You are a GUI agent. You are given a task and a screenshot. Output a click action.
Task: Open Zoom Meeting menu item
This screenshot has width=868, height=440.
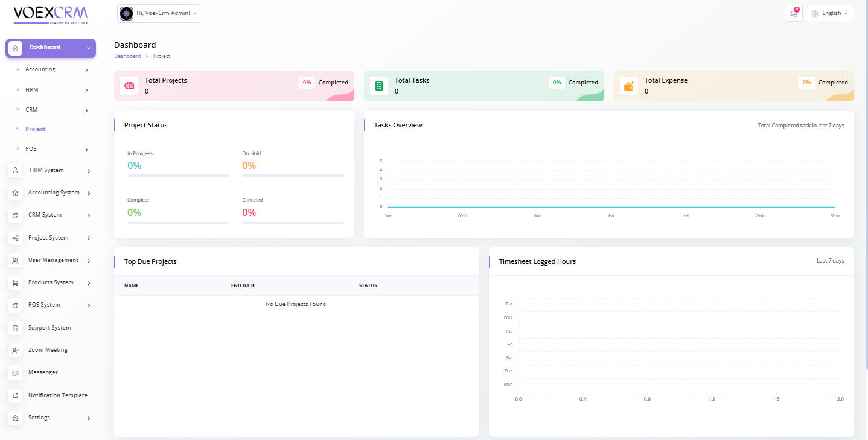(x=48, y=350)
